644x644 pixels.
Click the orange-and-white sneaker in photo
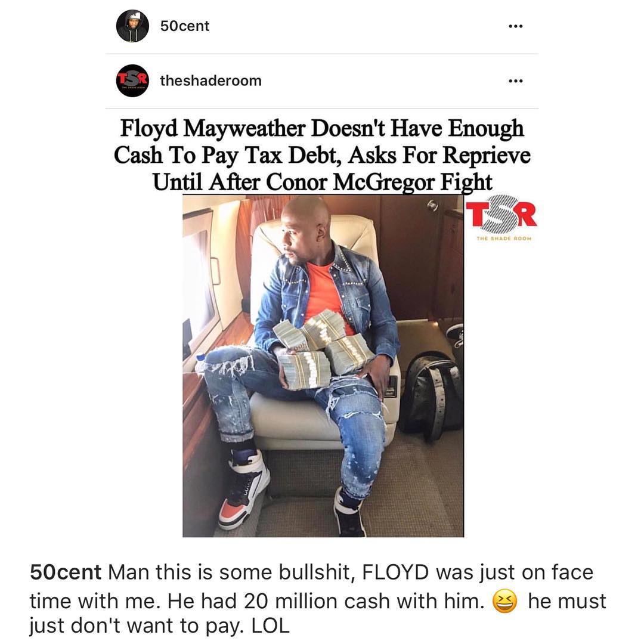point(243,489)
